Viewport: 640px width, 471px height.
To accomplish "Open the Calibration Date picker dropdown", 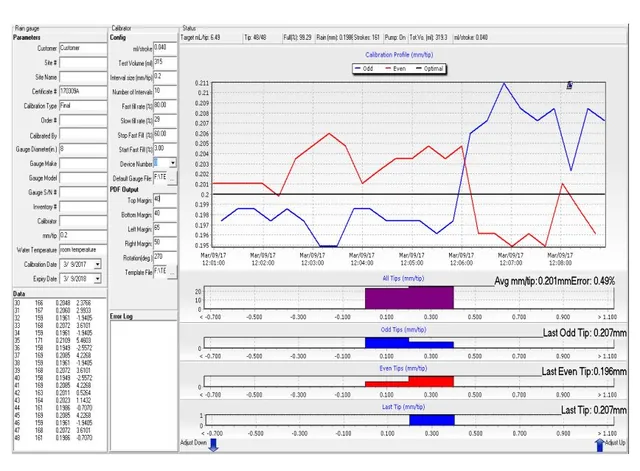I will pos(97,264).
